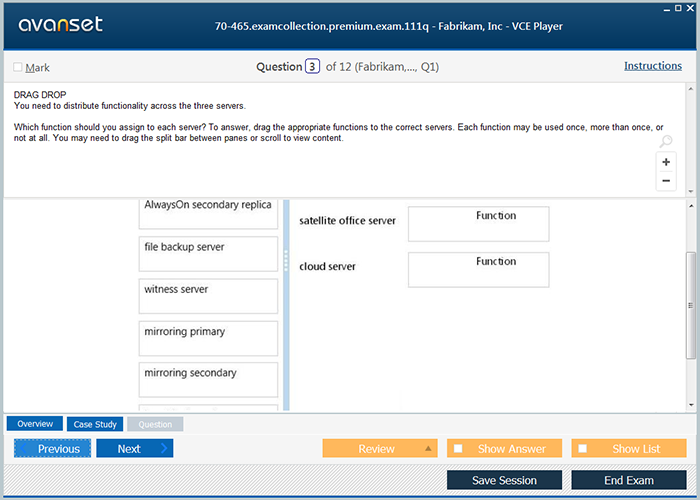Click the End Exam button
The width and height of the screenshot is (700, 500).
[x=629, y=480]
